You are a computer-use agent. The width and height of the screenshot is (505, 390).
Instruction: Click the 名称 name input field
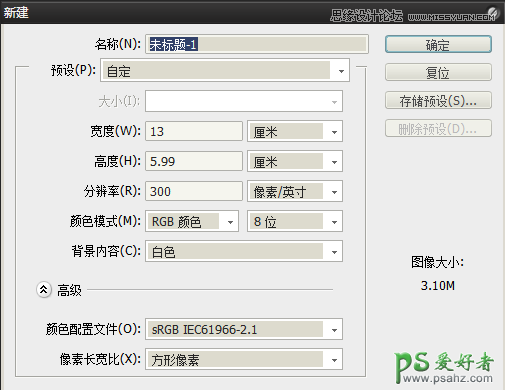[257, 44]
